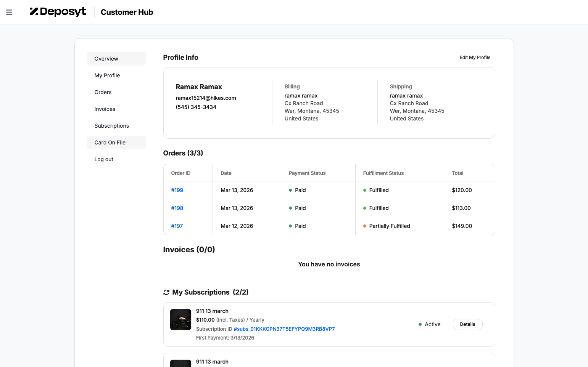Open order #198 link
This screenshot has width=588, height=367.
177,208
